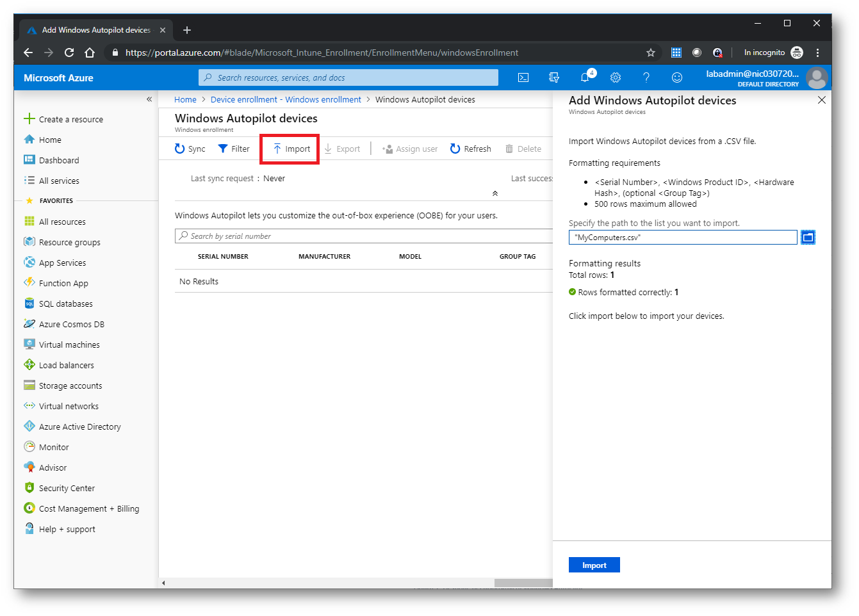This screenshot has width=859, height=616.
Task: Open Cost Management + Billing
Action: (x=81, y=508)
